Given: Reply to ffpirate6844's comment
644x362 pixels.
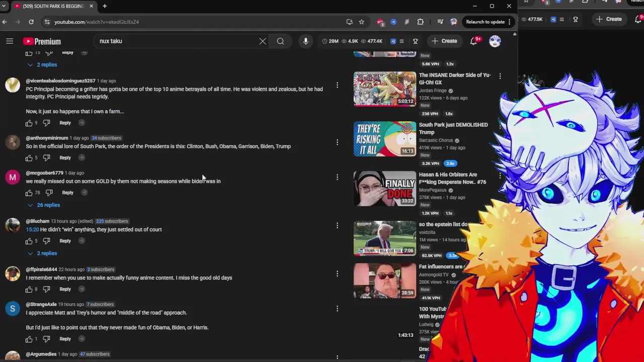Looking at the screenshot, I should (65, 289).
